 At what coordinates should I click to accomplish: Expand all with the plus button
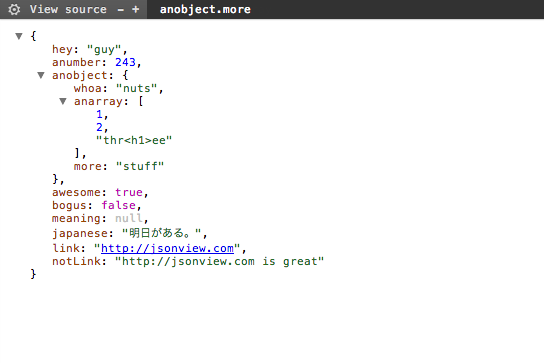pos(136,9)
